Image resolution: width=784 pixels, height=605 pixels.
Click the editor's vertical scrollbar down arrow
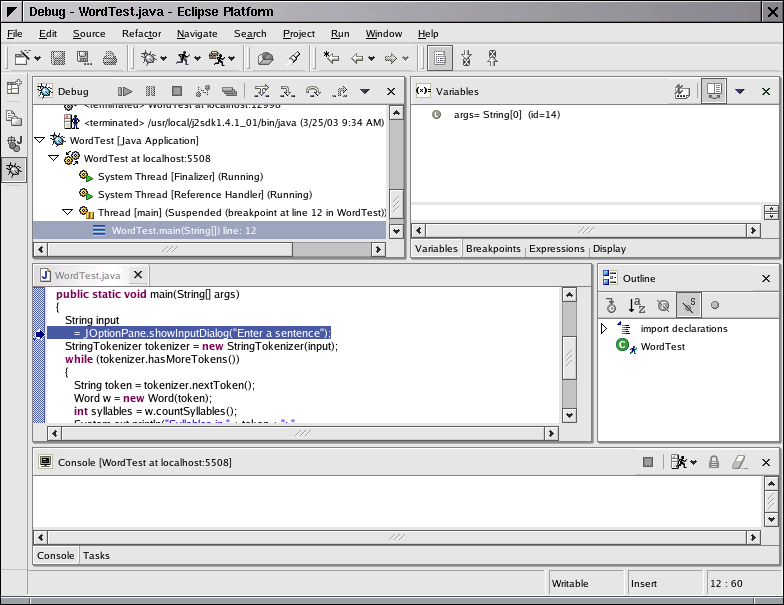(x=569, y=415)
